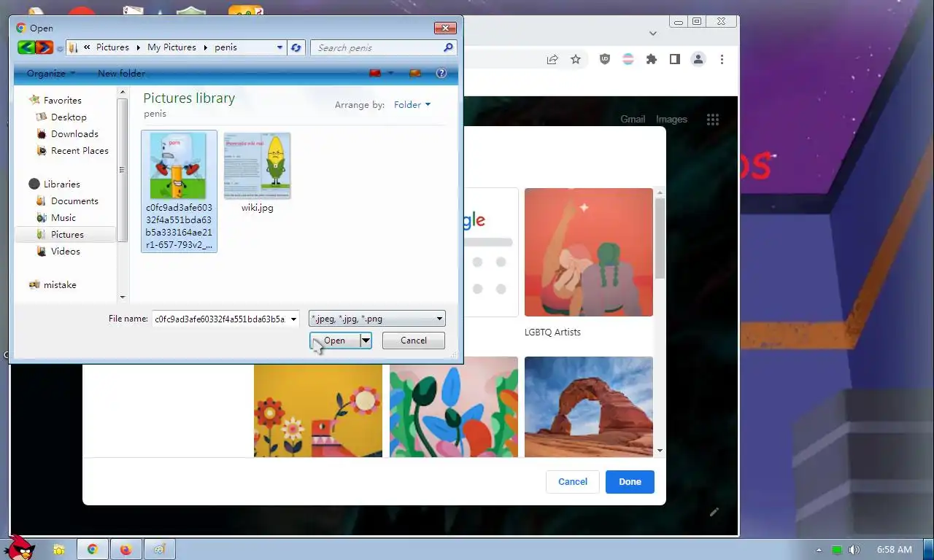The image size is (934, 560).
Task: Click the search magnifier in Search box
Action: [x=448, y=47]
